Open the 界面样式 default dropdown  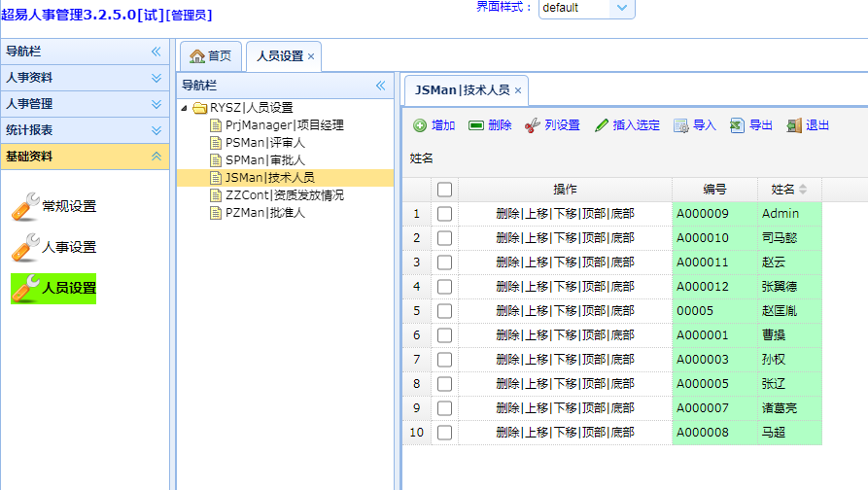[622, 8]
